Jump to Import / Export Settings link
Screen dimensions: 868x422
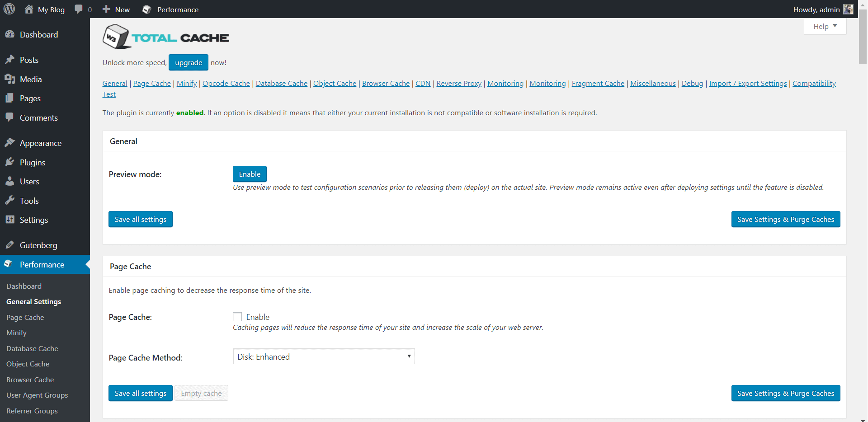[x=748, y=83]
